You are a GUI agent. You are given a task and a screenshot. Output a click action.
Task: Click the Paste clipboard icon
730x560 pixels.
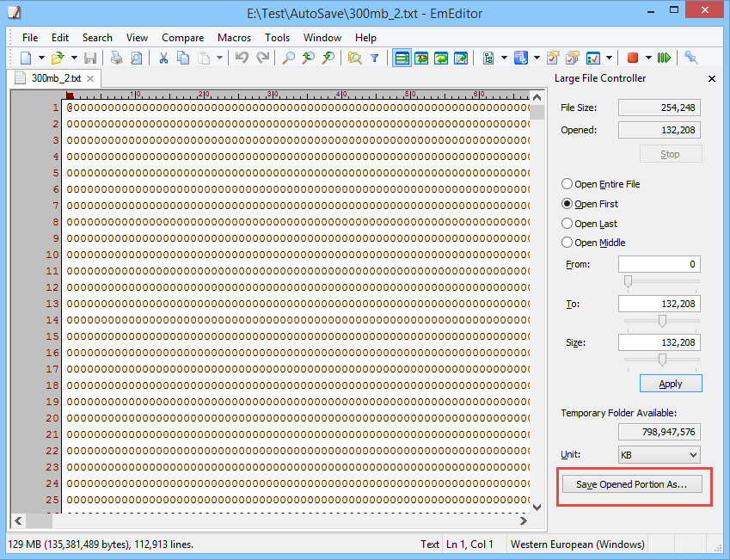coord(204,58)
